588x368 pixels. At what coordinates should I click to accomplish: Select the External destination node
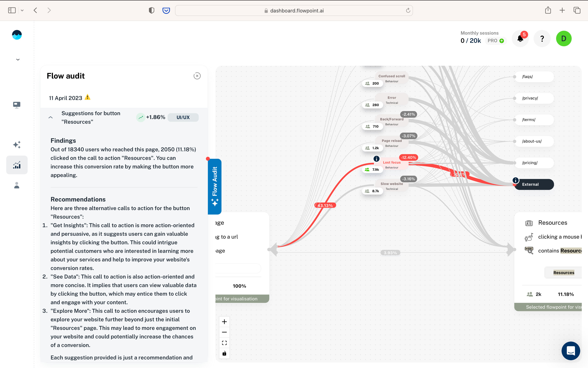(x=534, y=184)
